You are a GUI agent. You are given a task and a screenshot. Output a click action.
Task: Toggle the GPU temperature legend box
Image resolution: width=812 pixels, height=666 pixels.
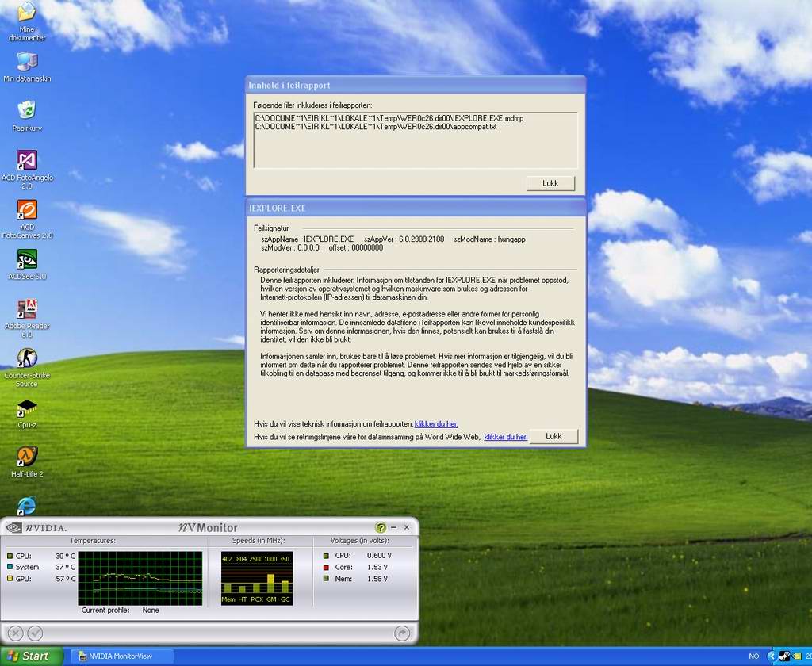[x=10, y=579]
